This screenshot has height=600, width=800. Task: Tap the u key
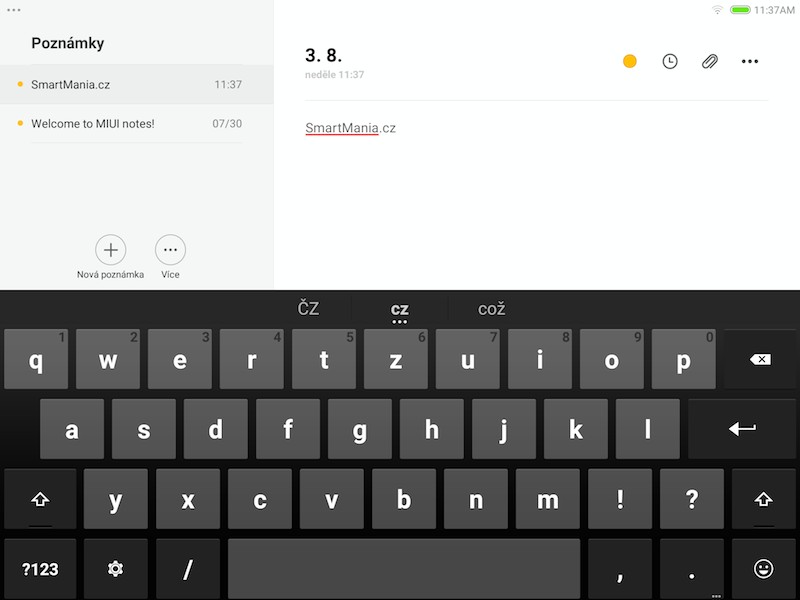click(468, 360)
